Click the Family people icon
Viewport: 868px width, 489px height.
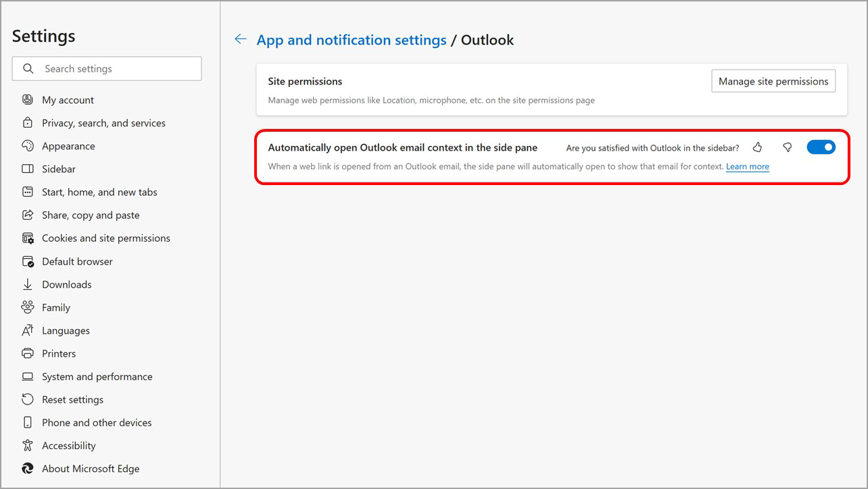pyautogui.click(x=28, y=307)
